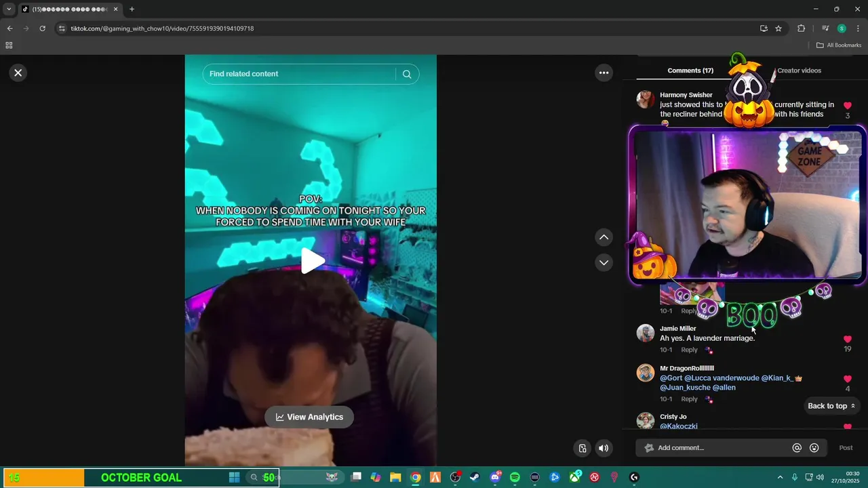The width and height of the screenshot is (868, 488).
Task: Go to next video with down arrow
Action: point(604,262)
